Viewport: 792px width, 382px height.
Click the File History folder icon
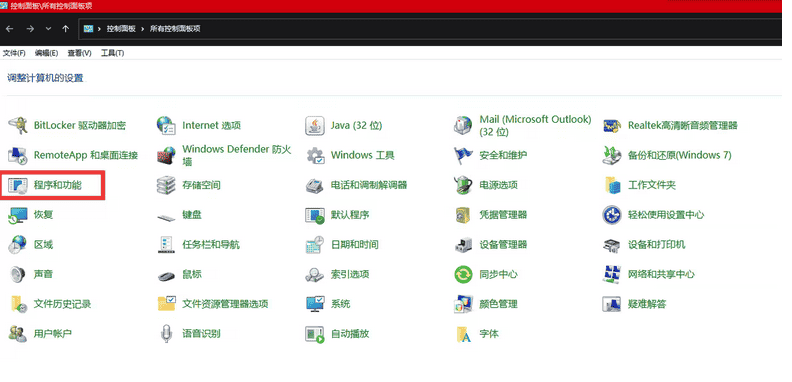pyautogui.click(x=18, y=304)
